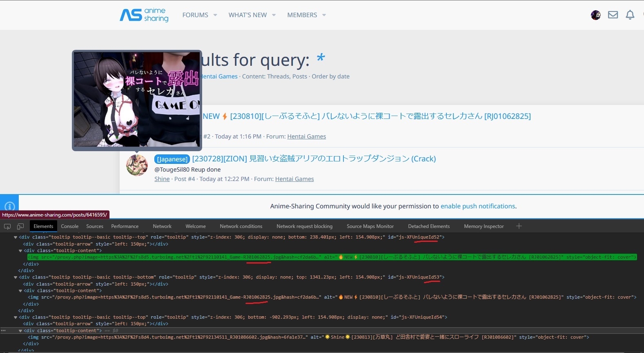Click the '@TougeSil80 Reup done' post snippet

point(187,170)
